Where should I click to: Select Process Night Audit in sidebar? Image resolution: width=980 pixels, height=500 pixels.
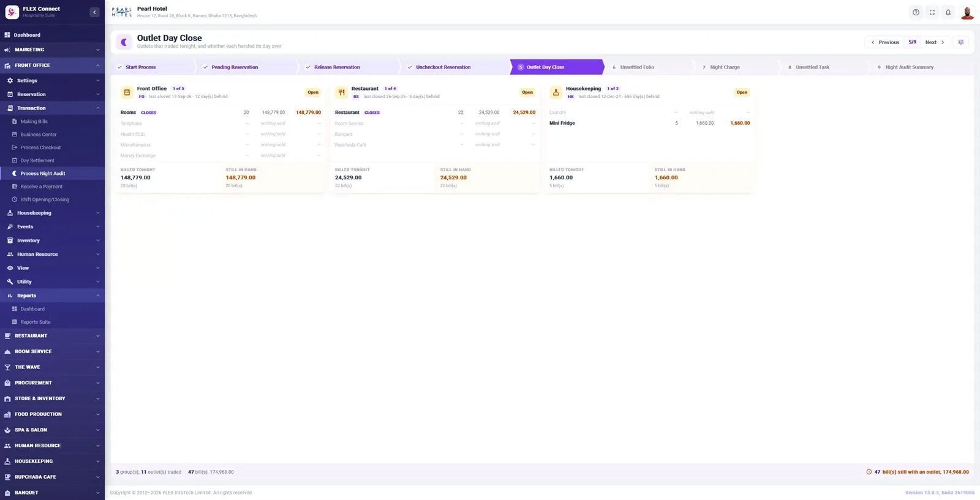click(x=52, y=173)
